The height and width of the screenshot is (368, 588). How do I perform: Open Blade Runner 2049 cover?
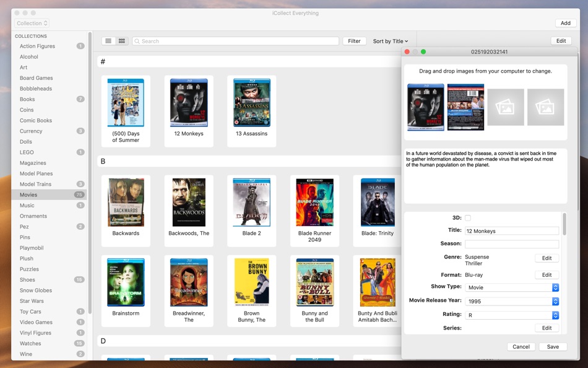(314, 203)
